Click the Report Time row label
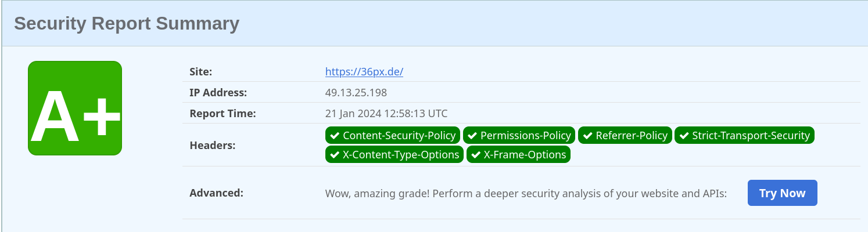 223,113
